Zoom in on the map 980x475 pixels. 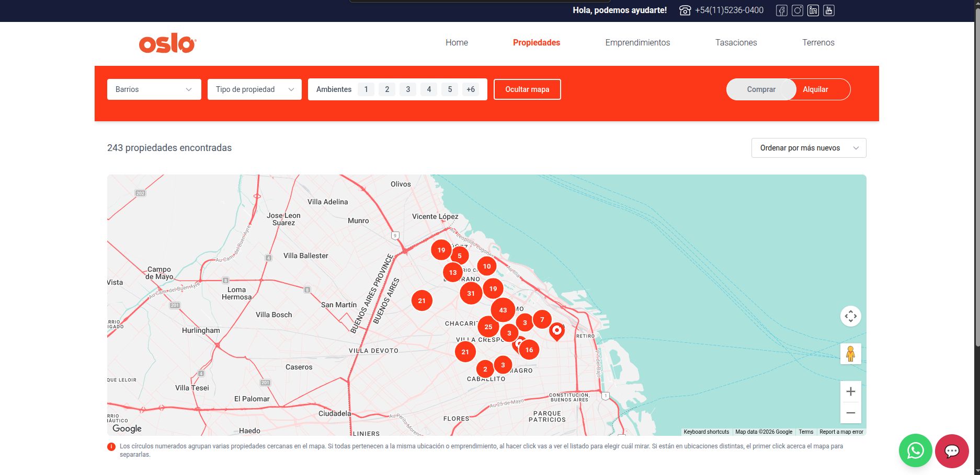[x=851, y=391]
